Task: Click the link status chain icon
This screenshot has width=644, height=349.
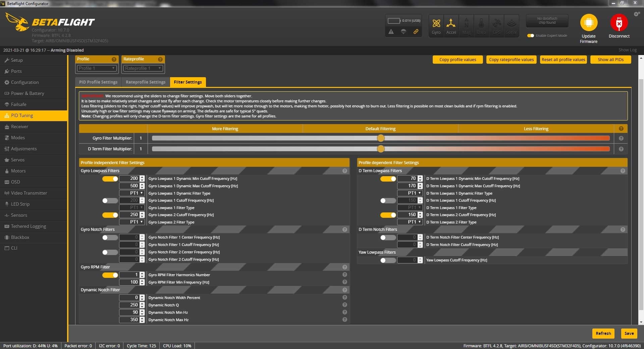Action: pos(416,32)
